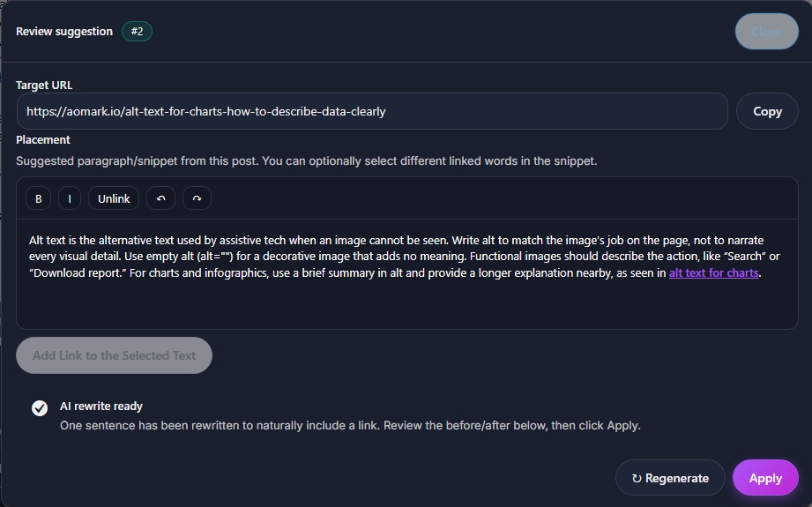
Task: Apply the suggested link rewrite
Action: click(x=765, y=478)
